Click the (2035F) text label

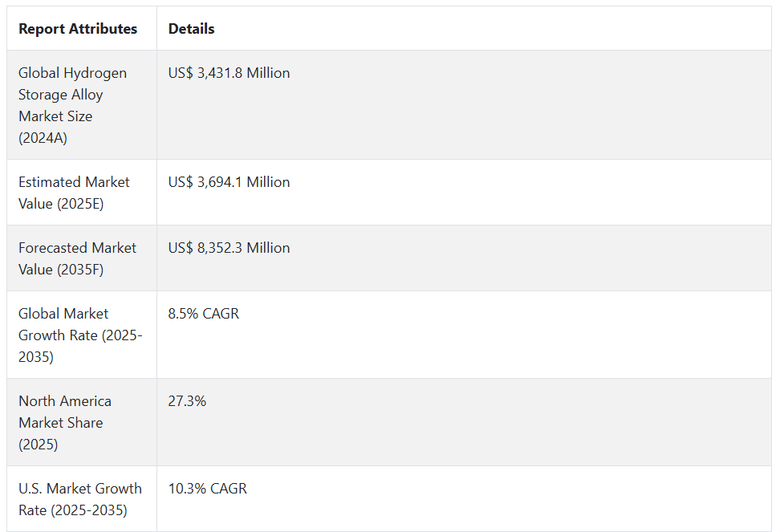pyautogui.click(x=80, y=270)
